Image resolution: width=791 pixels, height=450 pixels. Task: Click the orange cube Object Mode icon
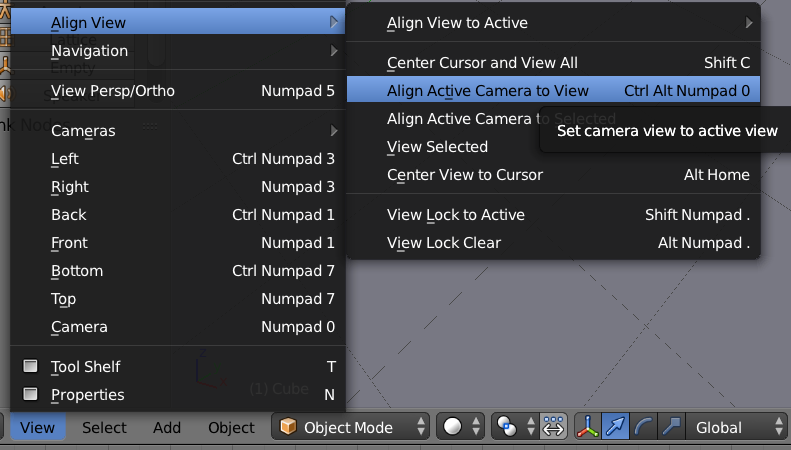point(288,427)
